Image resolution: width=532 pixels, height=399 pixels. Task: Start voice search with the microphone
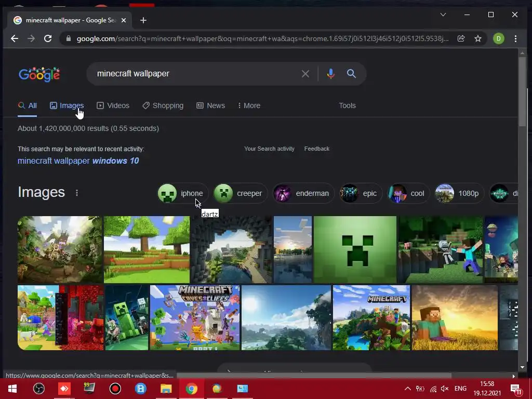point(330,74)
